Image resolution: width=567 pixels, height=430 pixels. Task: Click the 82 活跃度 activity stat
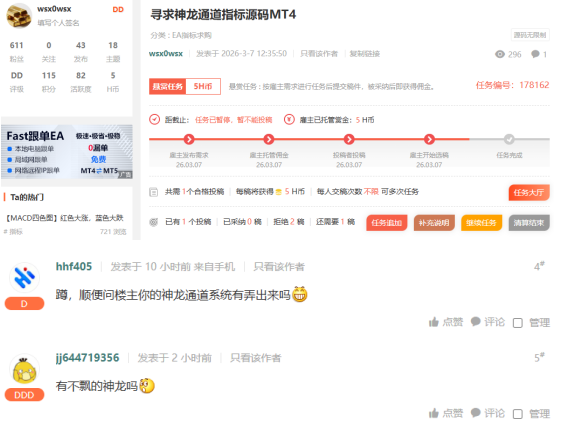click(x=81, y=82)
